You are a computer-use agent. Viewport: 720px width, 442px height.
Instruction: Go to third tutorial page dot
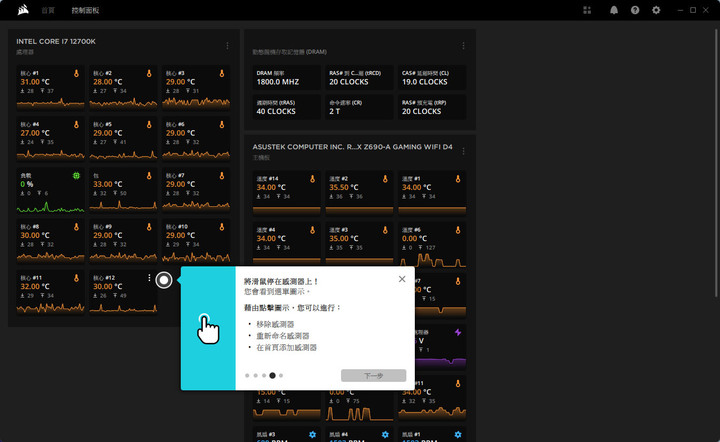(264, 375)
